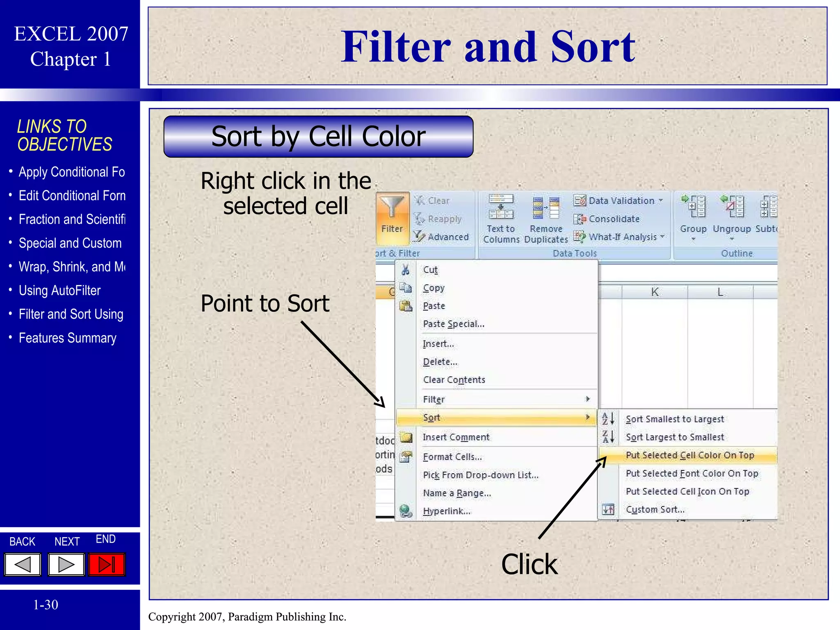Viewport: 840px width, 630px height.
Task: Open the Apply Conditional Formatting objective link
Action: coord(72,172)
